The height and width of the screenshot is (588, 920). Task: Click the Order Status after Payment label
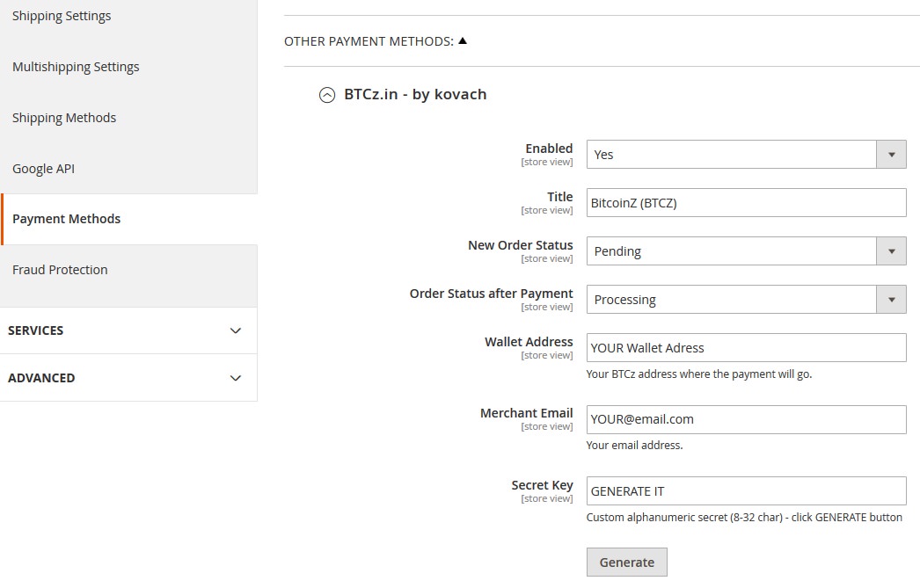[x=491, y=294]
